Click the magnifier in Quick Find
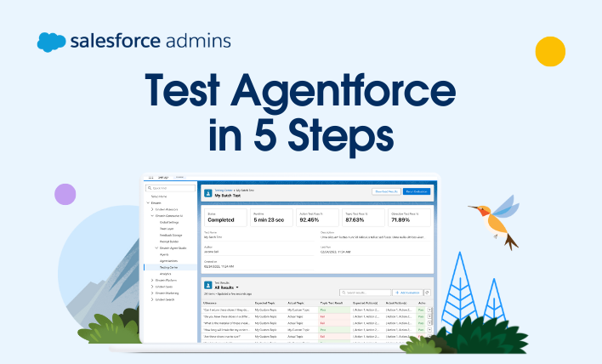This screenshot has width=602, height=364. (x=150, y=188)
